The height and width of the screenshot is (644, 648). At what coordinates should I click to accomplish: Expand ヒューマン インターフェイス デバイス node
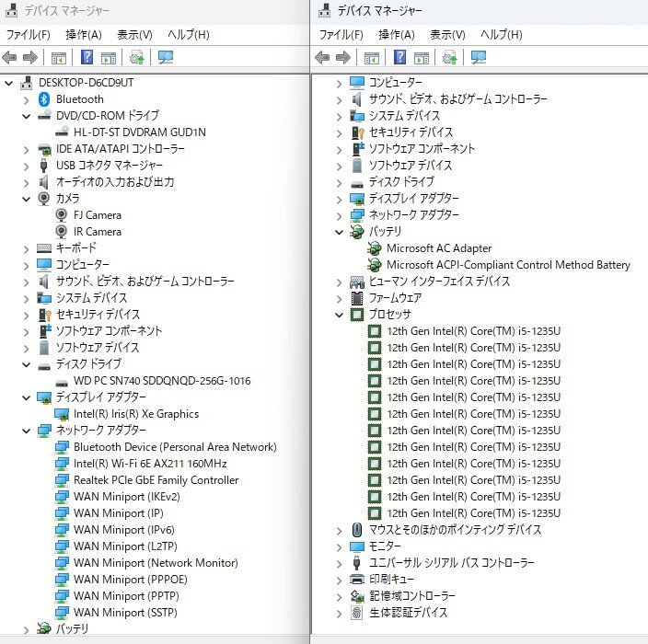(x=339, y=282)
